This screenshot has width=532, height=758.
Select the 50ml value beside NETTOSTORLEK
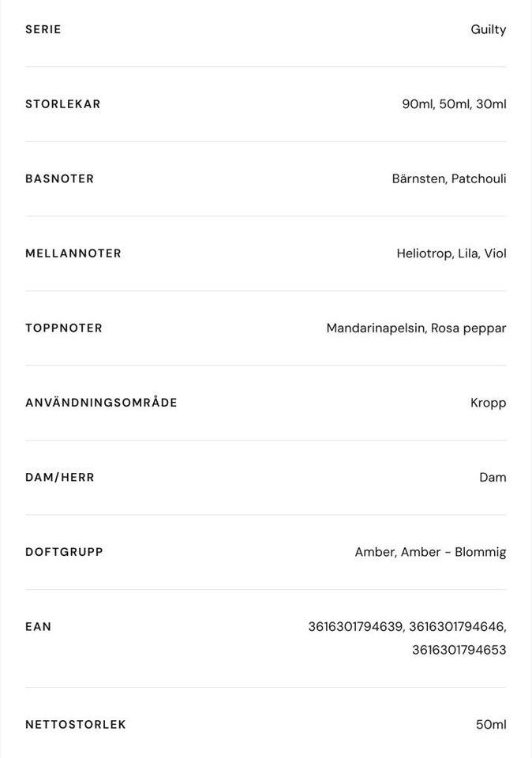pos(491,725)
